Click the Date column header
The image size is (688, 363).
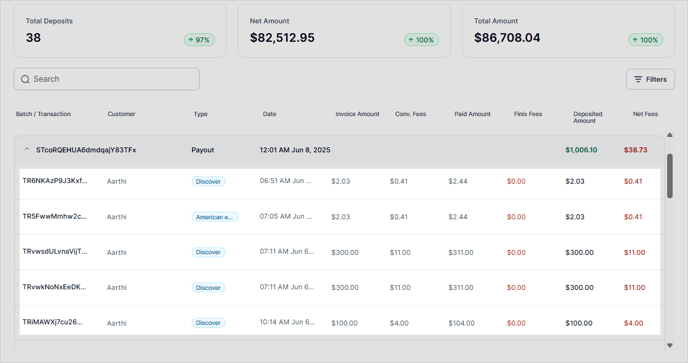pos(269,114)
